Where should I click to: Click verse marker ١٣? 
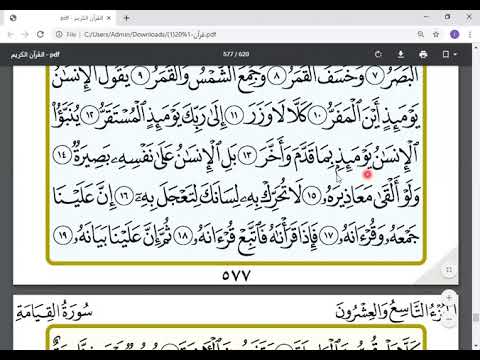click(x=247, y=155)
